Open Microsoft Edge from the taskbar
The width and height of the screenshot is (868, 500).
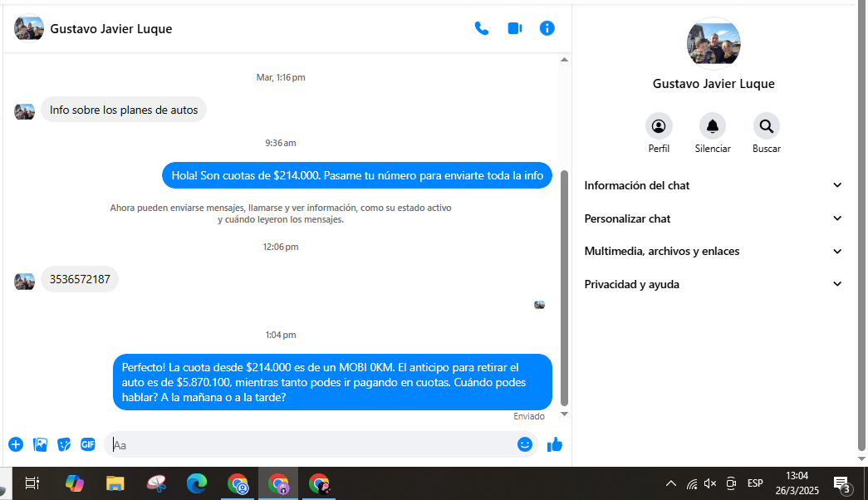197,484
